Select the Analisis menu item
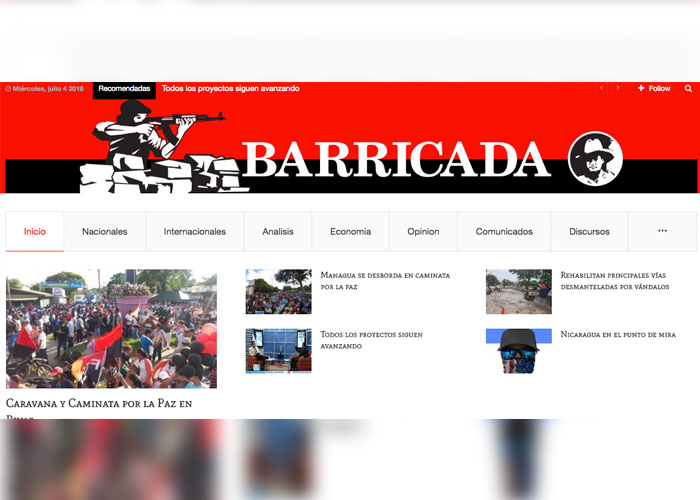The height and width of the screenshot is (500, 700). click(278, 232)
